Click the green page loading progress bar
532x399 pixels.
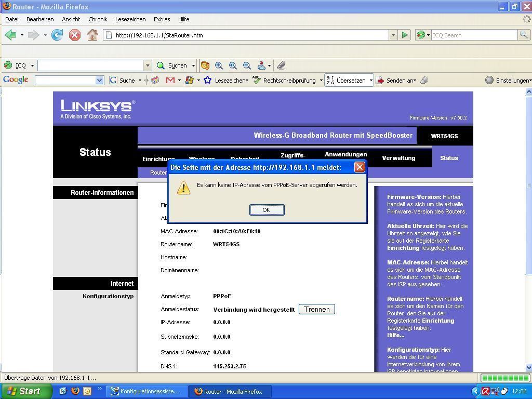point(505,378)
